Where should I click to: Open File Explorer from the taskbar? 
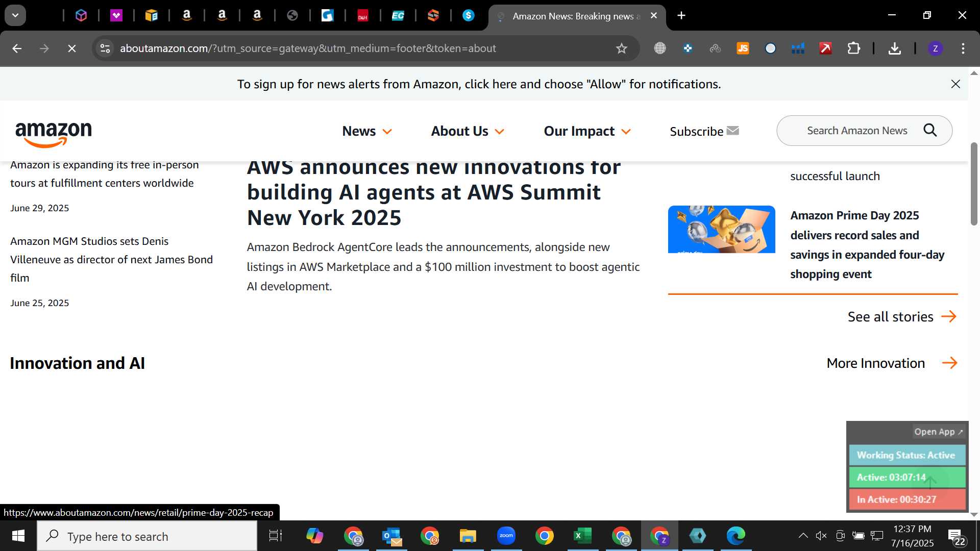pyautogui.click(x=468, y=536)
